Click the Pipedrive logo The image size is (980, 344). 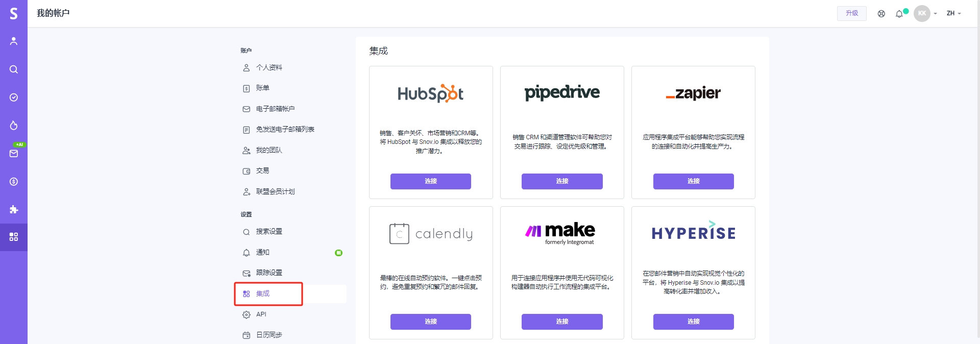[x=562, y=93]
